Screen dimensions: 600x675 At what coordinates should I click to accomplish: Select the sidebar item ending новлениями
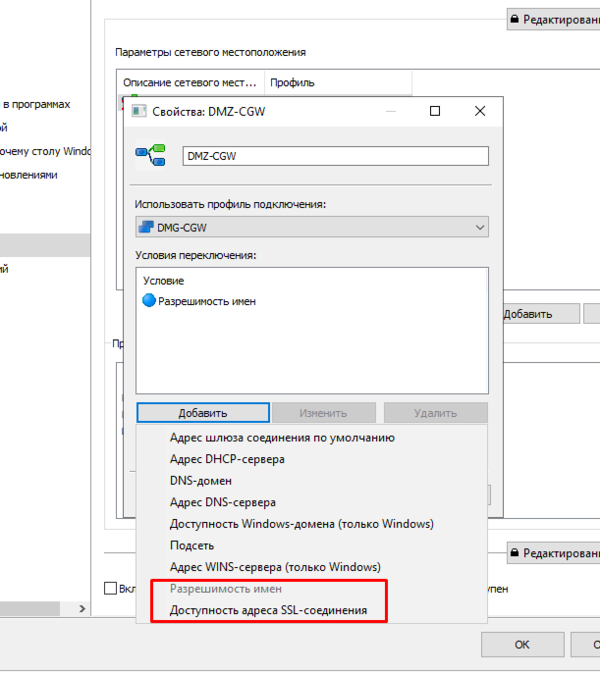coord(28,175)
